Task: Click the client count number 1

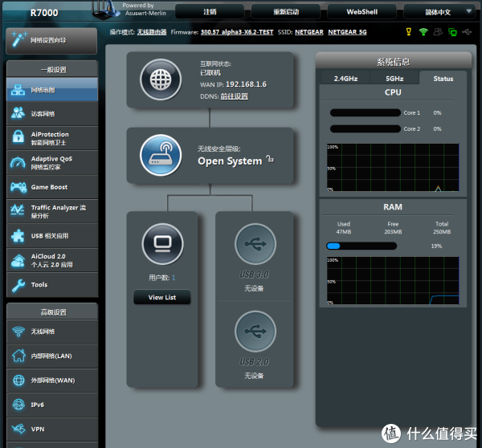Action: [174, 278]
